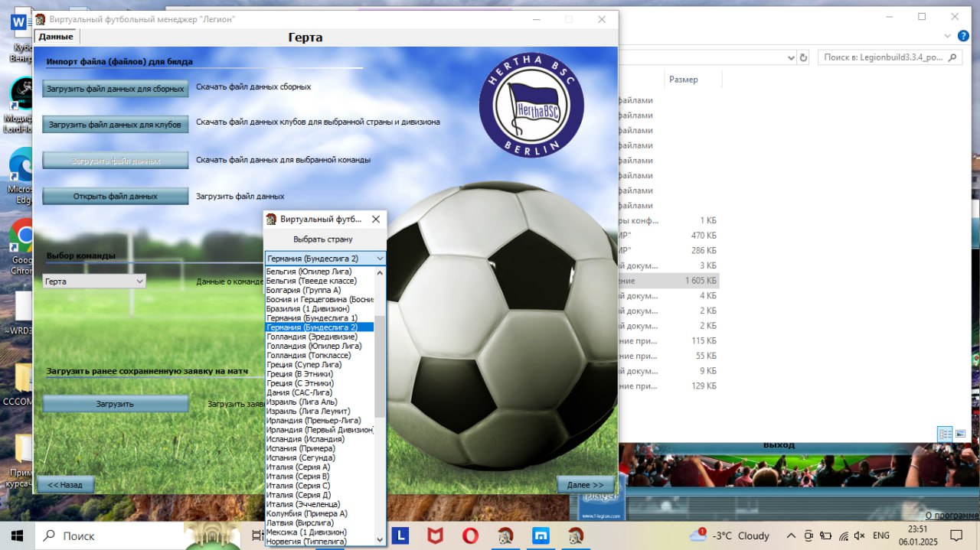This screenshot has width=980, height=550.
Task: Choose Испания (Примера) from the list
Action: click(319, 448)
